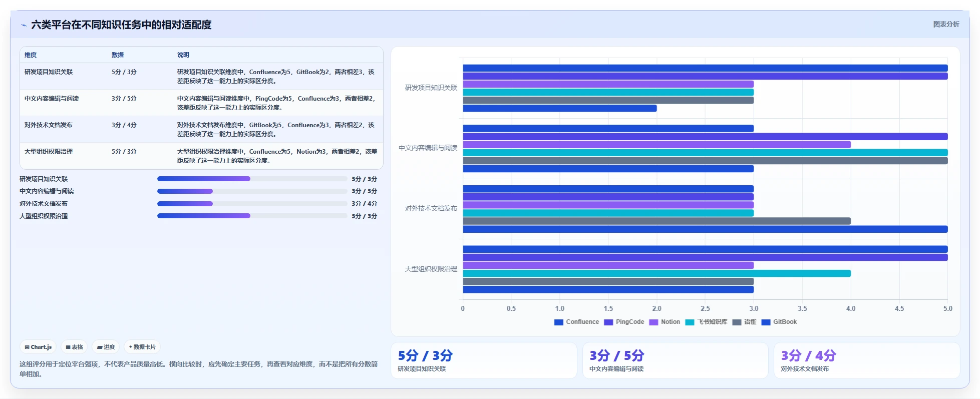Click the chart axis label 中文内容编辑与阅读
The image size is (980, 399).
click(428, 148)
